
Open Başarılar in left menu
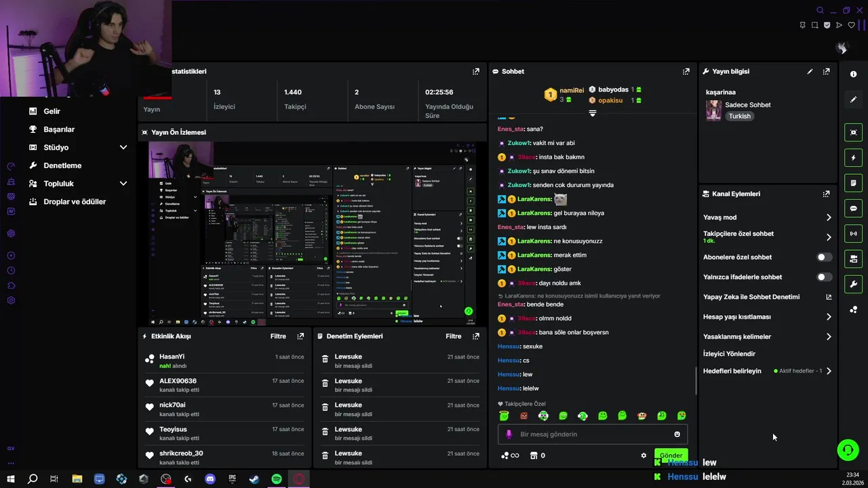[x=59, y=129]
